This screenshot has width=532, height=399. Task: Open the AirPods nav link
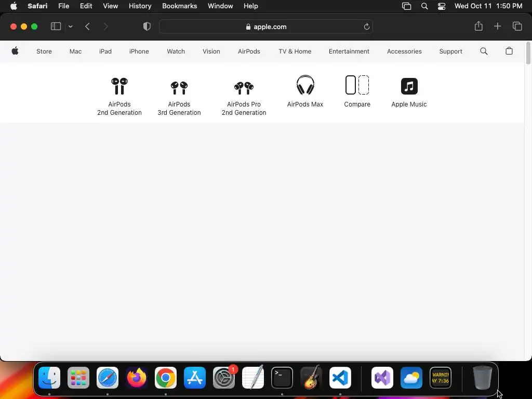[249, 51]
